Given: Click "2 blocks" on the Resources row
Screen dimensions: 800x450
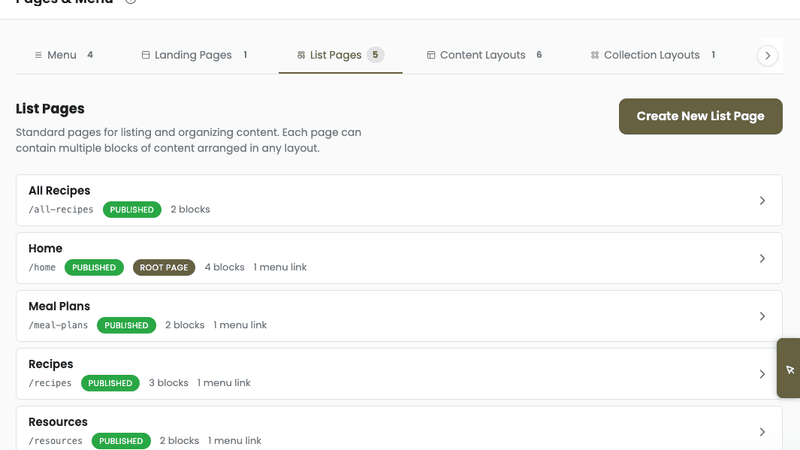Looking at the screenshot, I should (179, 441).
